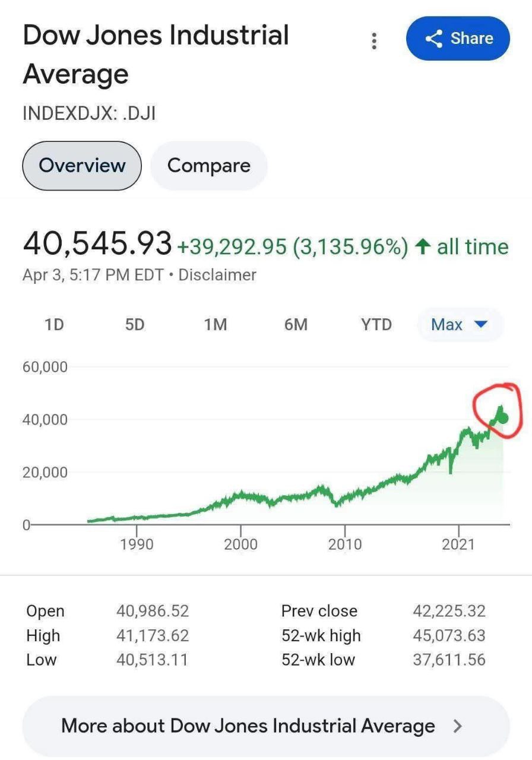Image resolution: width=532 pixels, height=760 pixels.
Task: Switch to the Compare tab
Action: click(x=209, y=166)
